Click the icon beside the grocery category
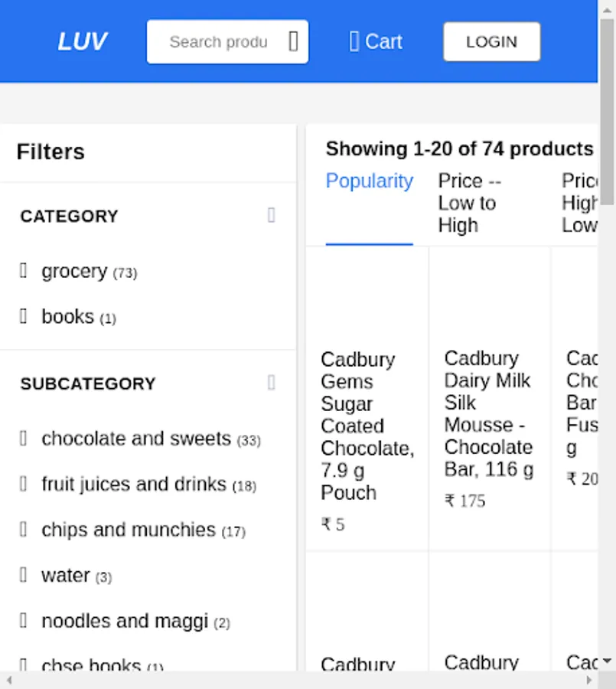The image size is (616, 689). [24, 271]
